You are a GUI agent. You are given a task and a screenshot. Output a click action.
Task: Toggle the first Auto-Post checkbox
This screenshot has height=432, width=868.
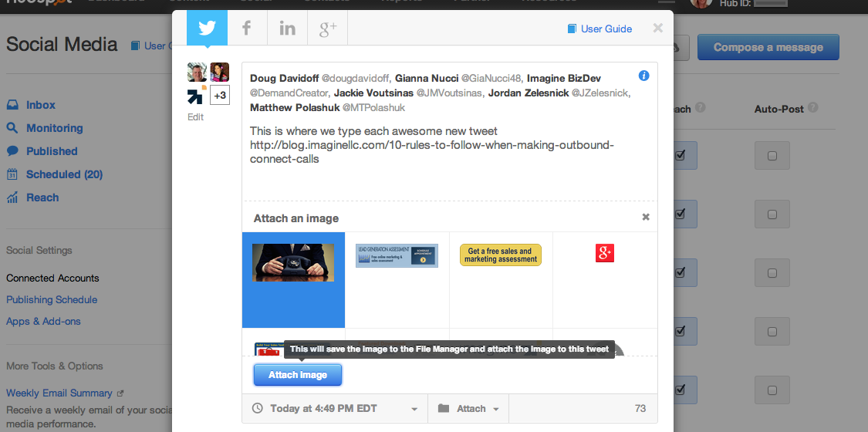[x=772, y=156]
